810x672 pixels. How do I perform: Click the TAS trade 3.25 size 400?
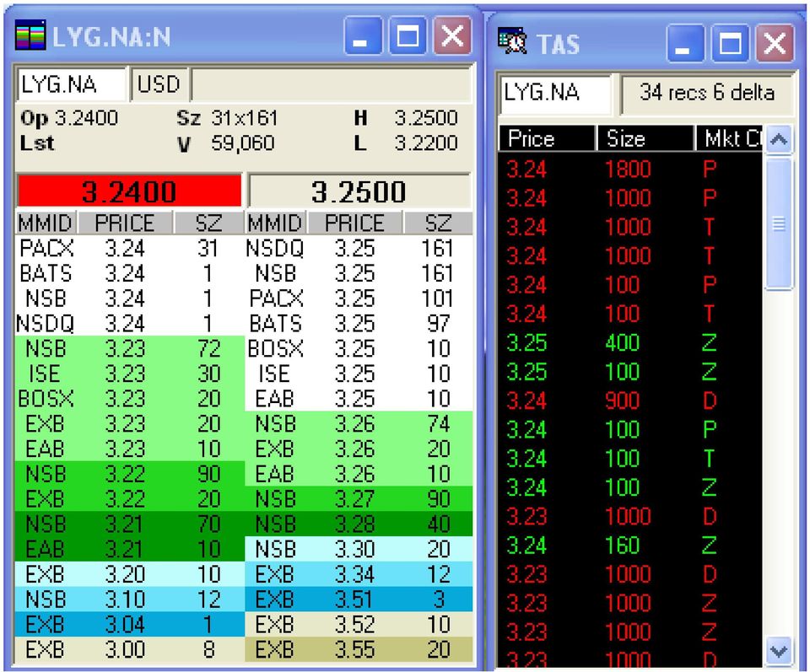pyautogui.click(x=630, y=342)
